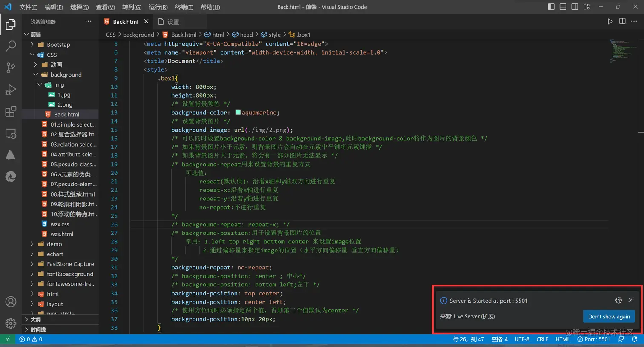Open the 文件(F) menu
Viewport: 644px width, 347px height.
point(29,7)
